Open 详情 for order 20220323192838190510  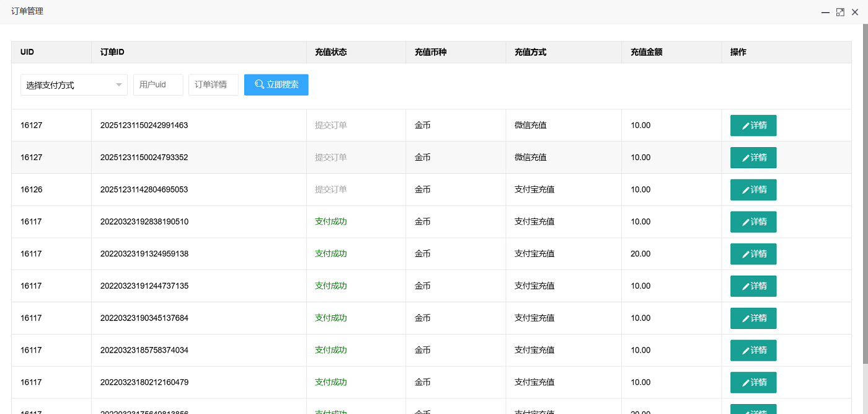753,222
